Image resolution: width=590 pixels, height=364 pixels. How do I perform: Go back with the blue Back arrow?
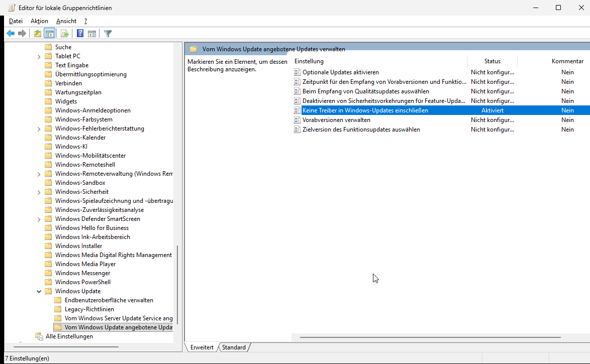11,34
